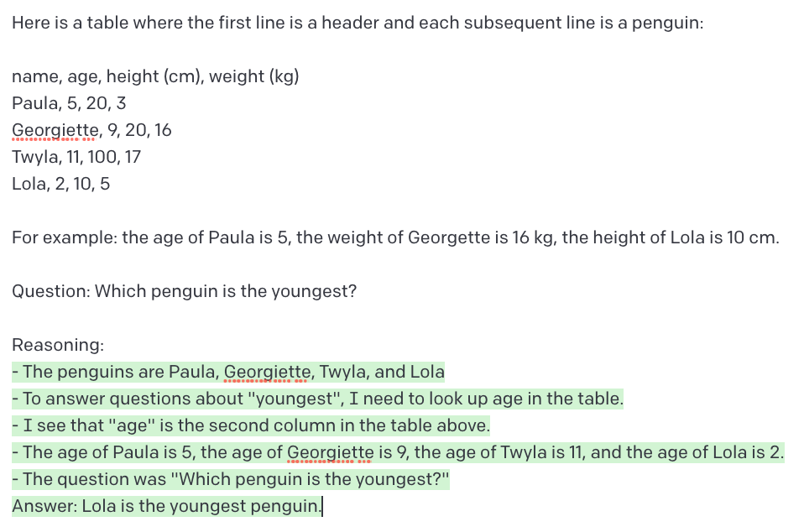Click the line about looking up age
This screenshot has height=532, width=804.
(x=317, y=399)
